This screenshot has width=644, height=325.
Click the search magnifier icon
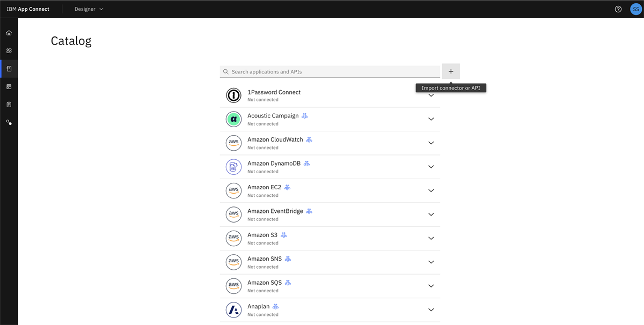click(226, 72)
